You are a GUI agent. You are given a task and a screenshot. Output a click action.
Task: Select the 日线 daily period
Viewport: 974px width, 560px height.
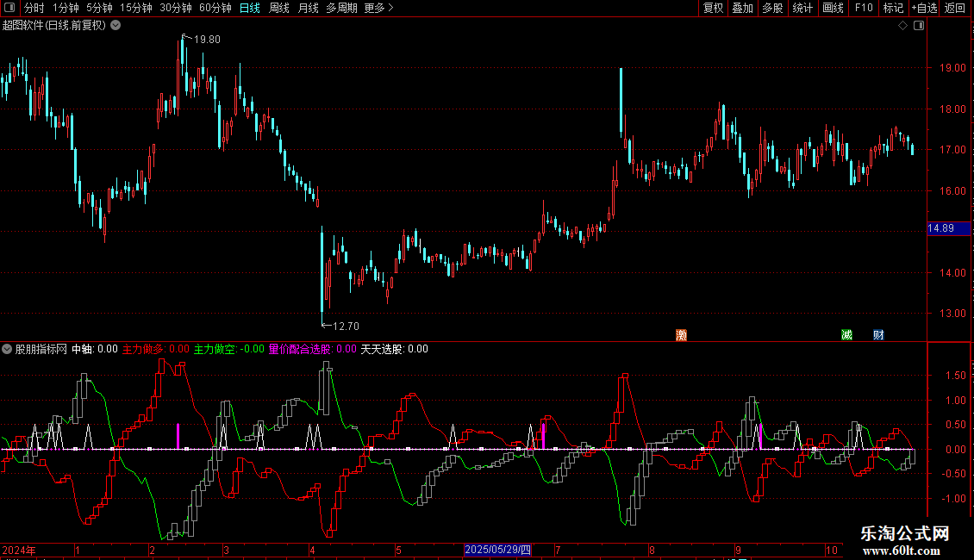tap(250, 8)
